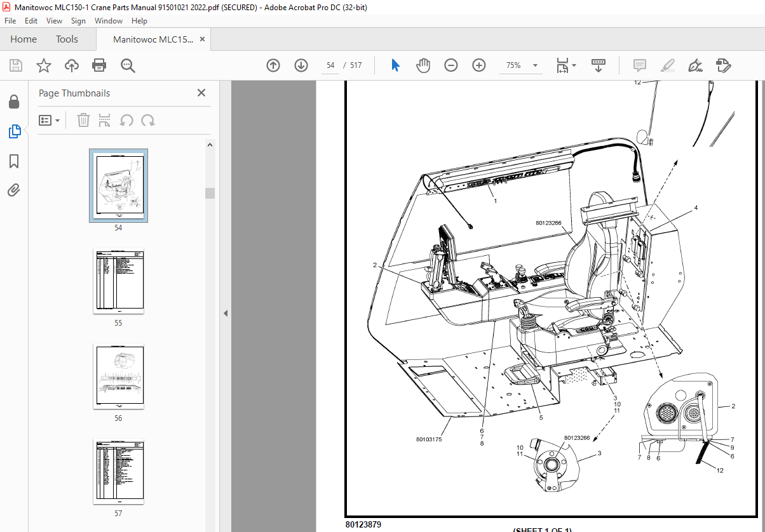Viewport: 765px width, 532px height.
Task: Click the thumbnails panel scrollbar handle
Action: (x=210, y=194)
